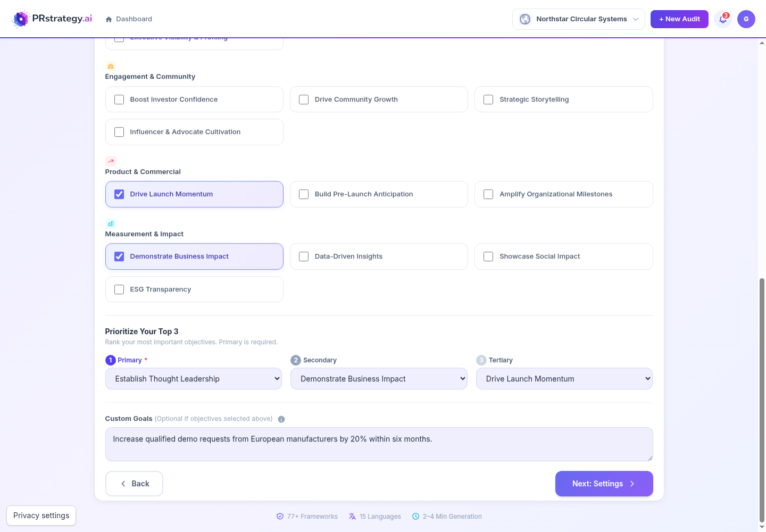Screen dimensions: 766x532
Task: Open the user avatar G menu
Action: coord(746,19)
